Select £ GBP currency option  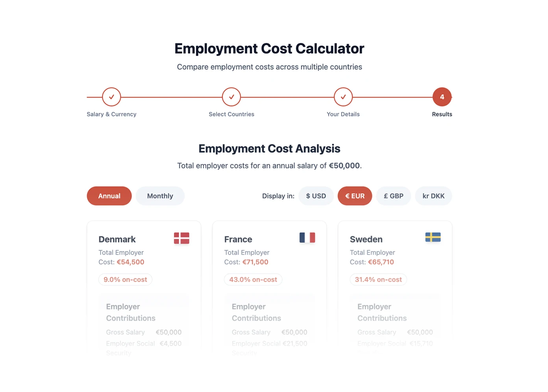tap(393, 196)
